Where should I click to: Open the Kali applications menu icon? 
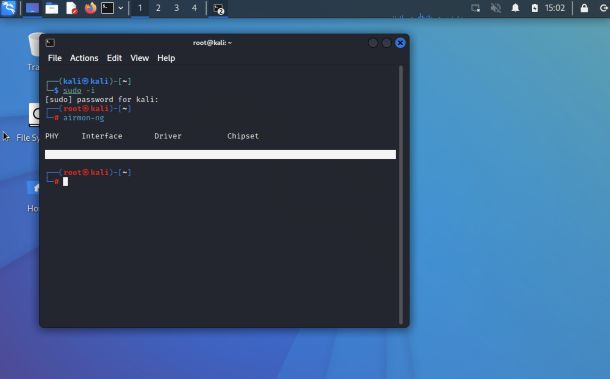pos(9,8)
